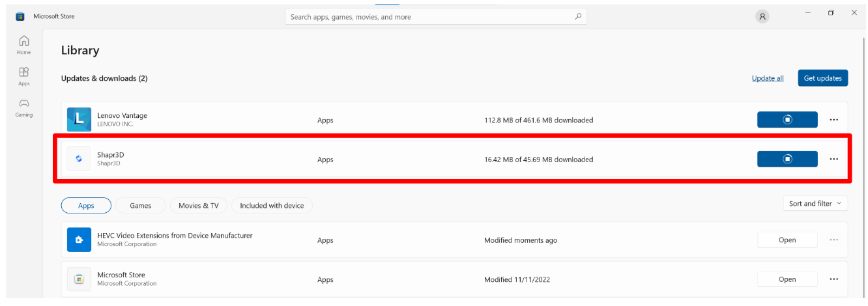Click 'Updates & downloads (2)' heading

(104, 78)
